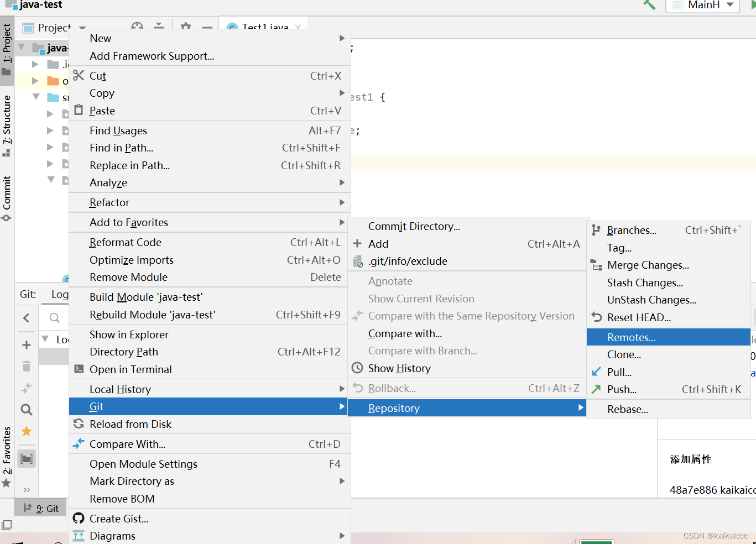Click the Reload from Disk refresh icon
This screenshot has width=756, height=544.
pos(79,423)
